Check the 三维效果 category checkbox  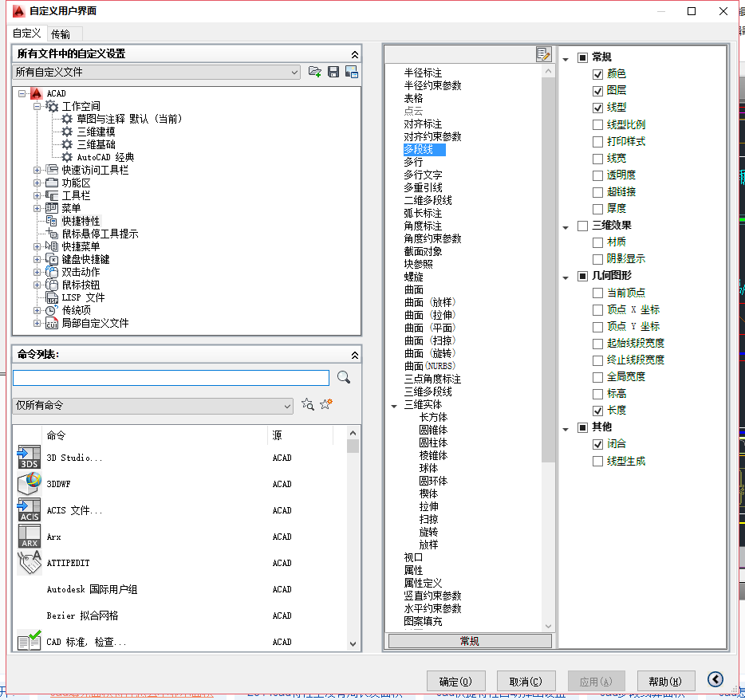(x=582, y=226)
